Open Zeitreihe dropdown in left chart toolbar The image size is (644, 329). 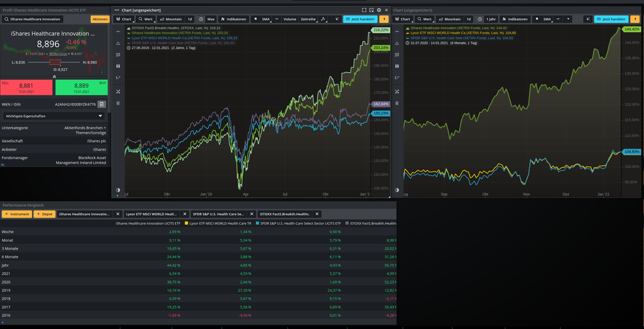(308, 19)
